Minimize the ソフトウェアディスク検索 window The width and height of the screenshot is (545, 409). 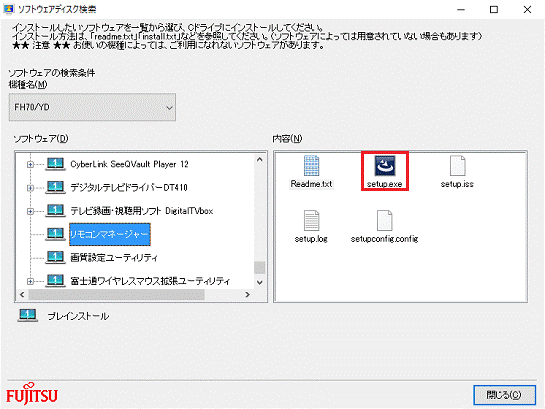[461, 9]
